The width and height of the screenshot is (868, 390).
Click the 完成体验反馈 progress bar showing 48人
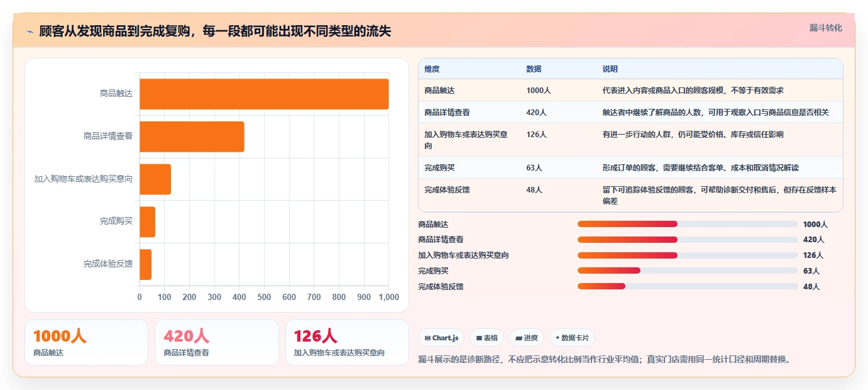pyautogui.click(x=688, y=286)
